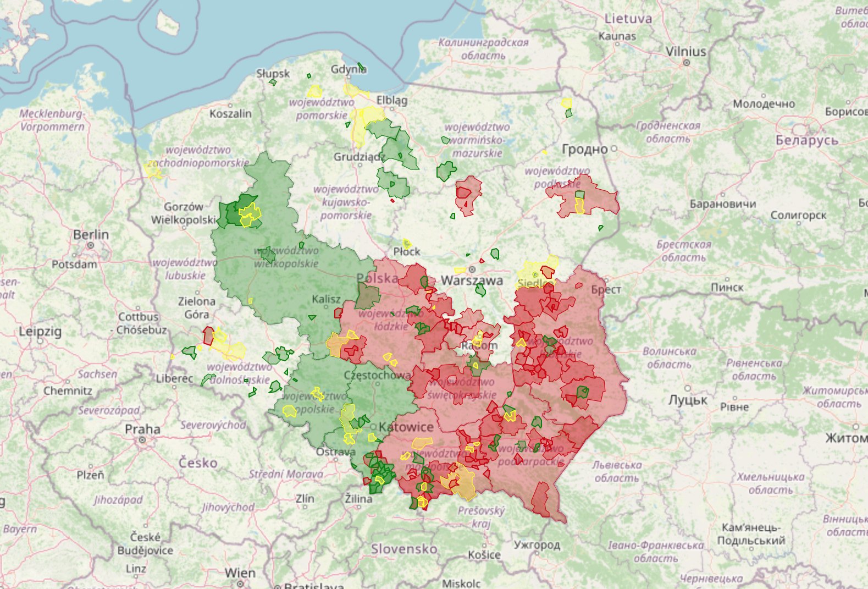
Task: Click the Płock city label
Action: pos(407,251)
